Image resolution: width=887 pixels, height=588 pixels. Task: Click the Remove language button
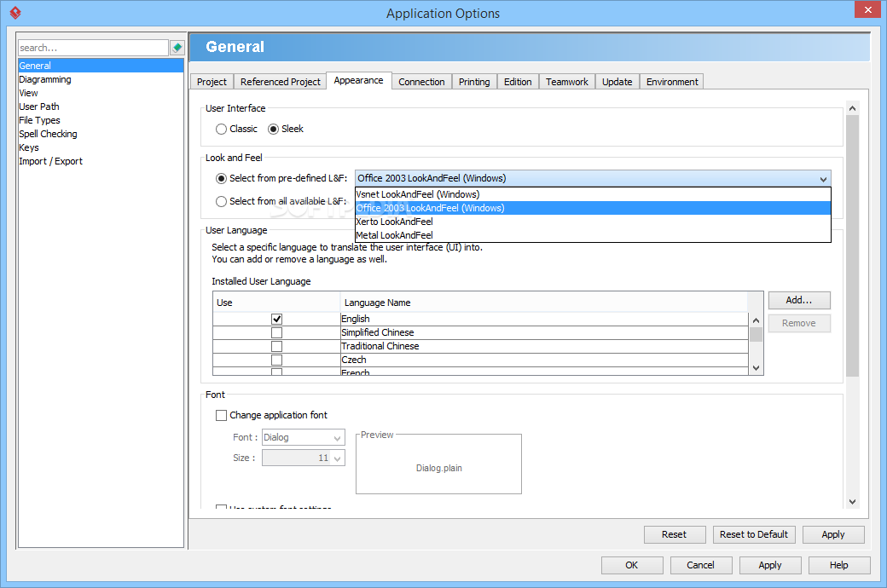point(799,324)
